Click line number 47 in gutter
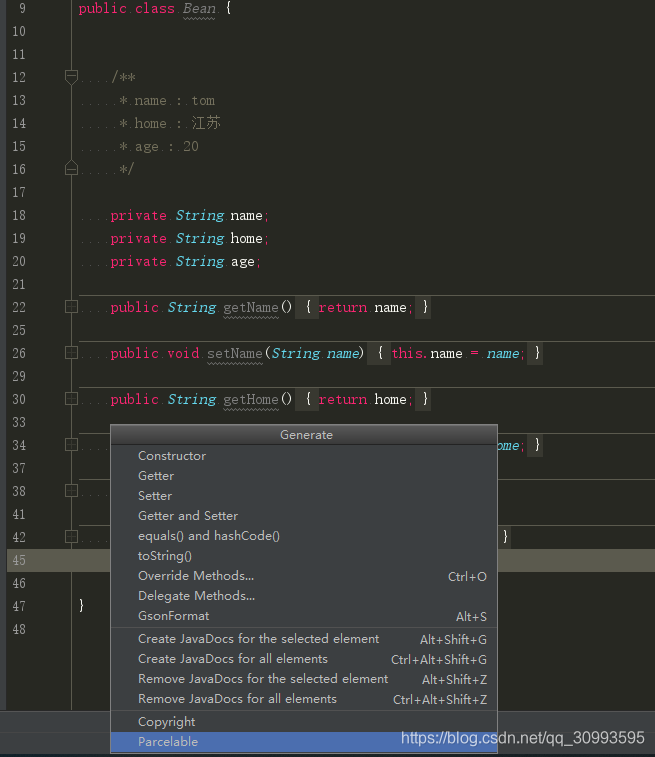The height and width of the screenshot is (757, 655). pos(19,606)
